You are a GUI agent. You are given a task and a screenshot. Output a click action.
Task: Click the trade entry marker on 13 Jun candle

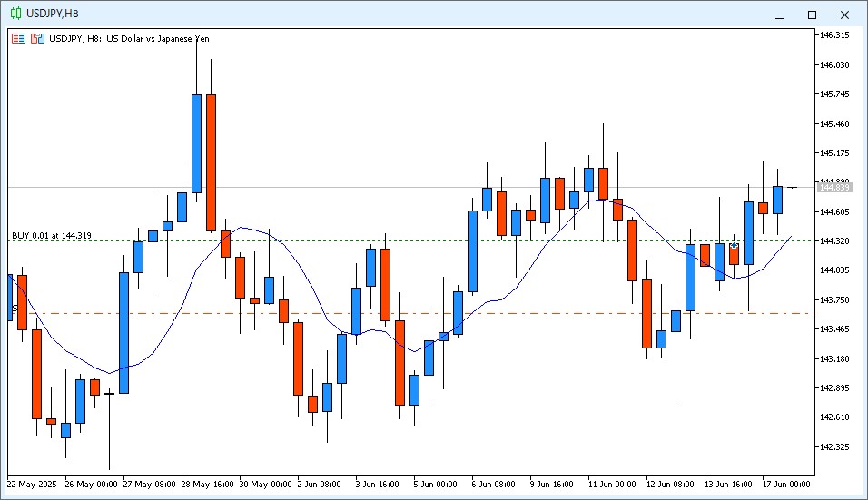[734, 245]
